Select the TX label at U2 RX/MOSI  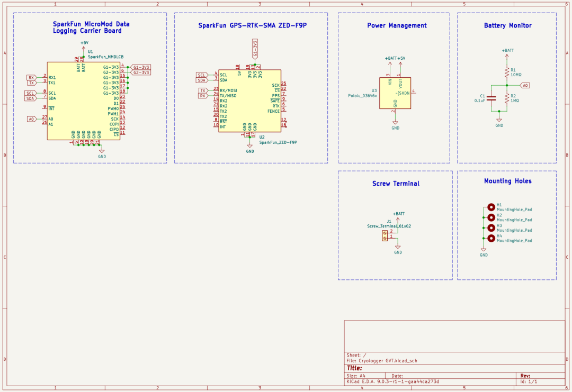[x=203, y=90]
